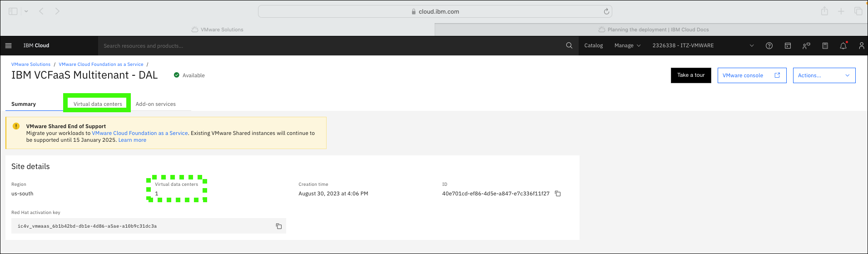Switch to the Add-on services tab
The width and height of the screenshot is (868, 254).
155,104
